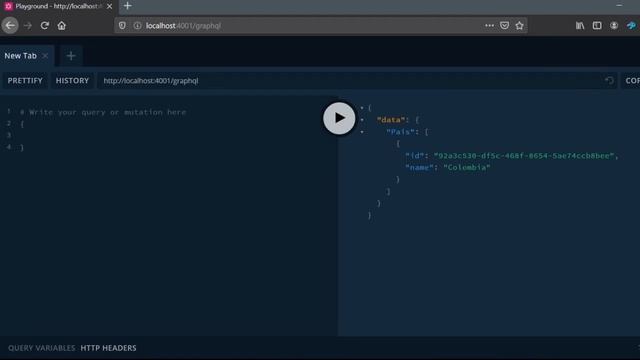Select the id value in the response
Screen dimensions: 640x360
pos(524,156)
